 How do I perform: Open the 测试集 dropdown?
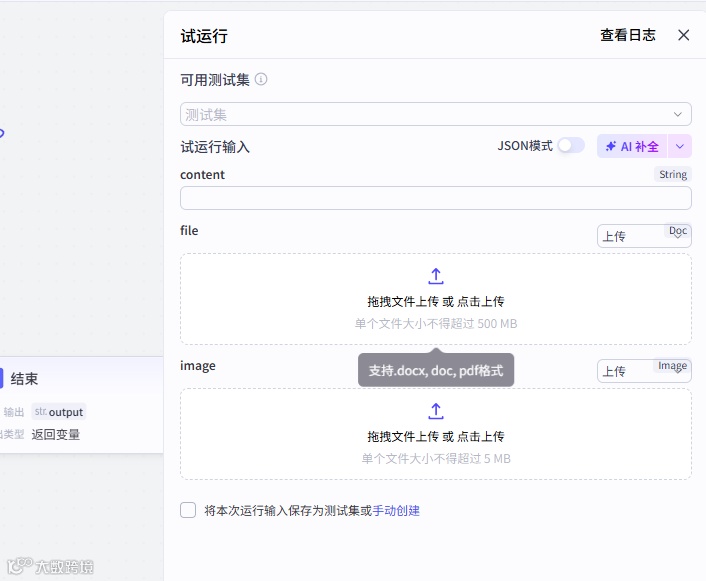(435, 114)
